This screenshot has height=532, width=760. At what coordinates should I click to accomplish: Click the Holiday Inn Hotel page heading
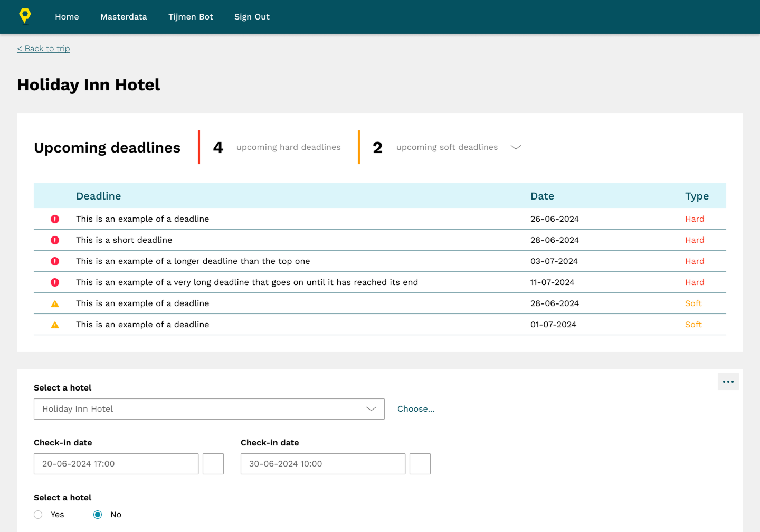point(89,85)
